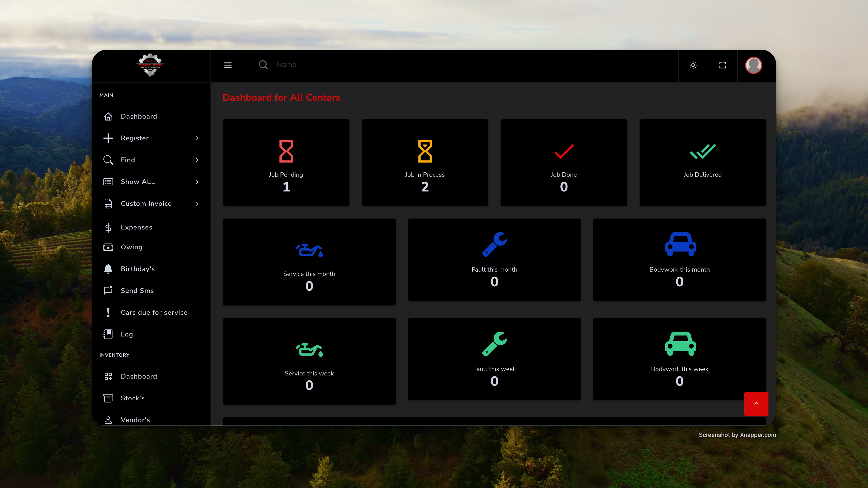Click the red hourglass Job Pending icon
The height and width of the screenshot is (488, 868).
click(x=286, y=151)
